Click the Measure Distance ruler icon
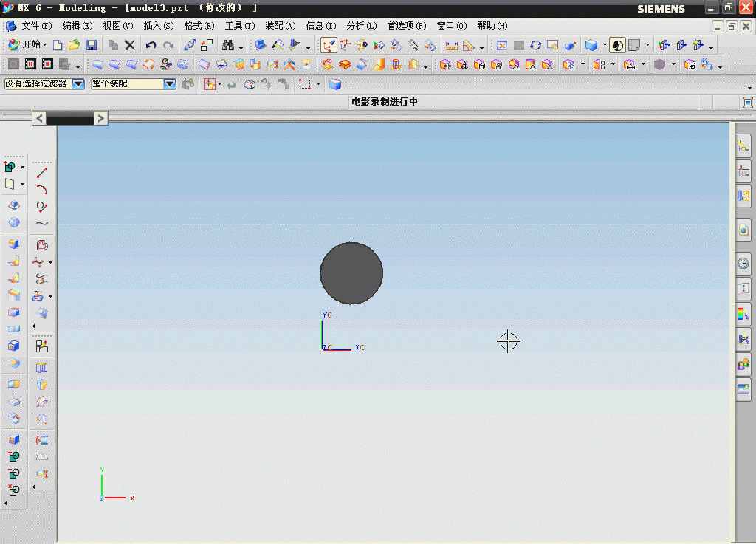Image resolution: width=756 pixels, height=545 pixels. click(451, 46)
